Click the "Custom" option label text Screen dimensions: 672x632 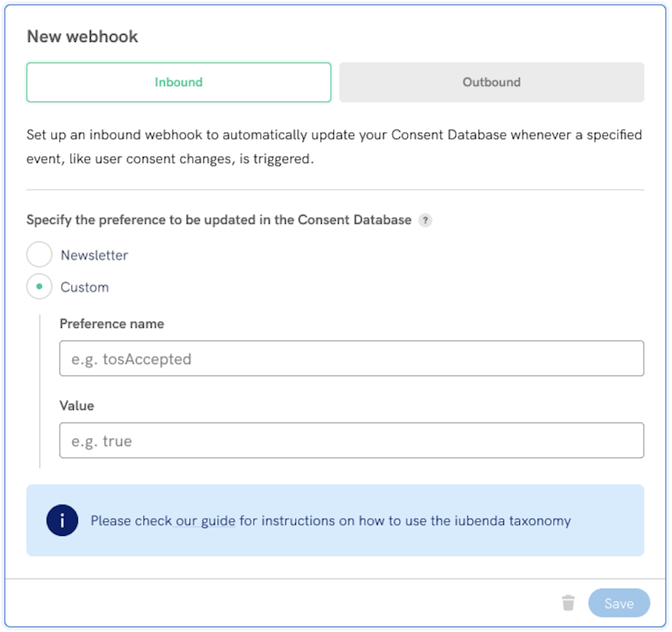85,287
